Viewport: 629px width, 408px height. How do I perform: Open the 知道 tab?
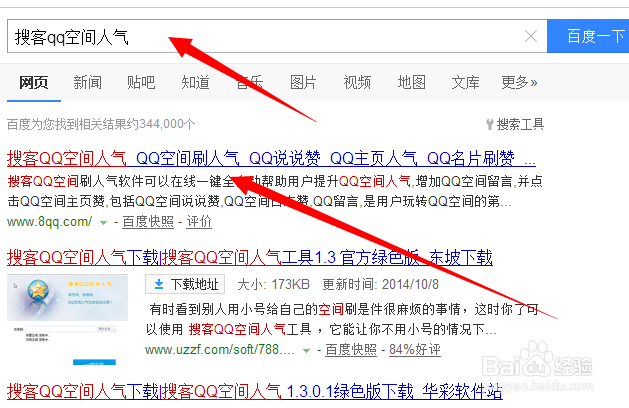tap(195, 82)
